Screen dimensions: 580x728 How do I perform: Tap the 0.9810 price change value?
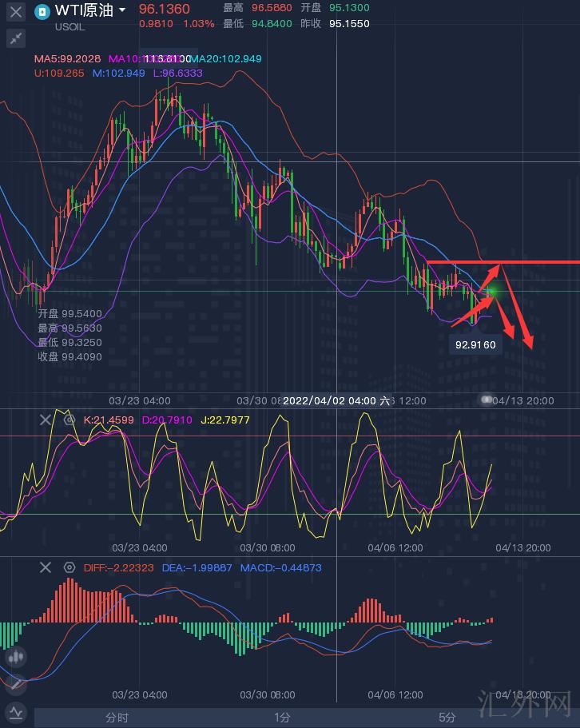[x=156, y=24]
